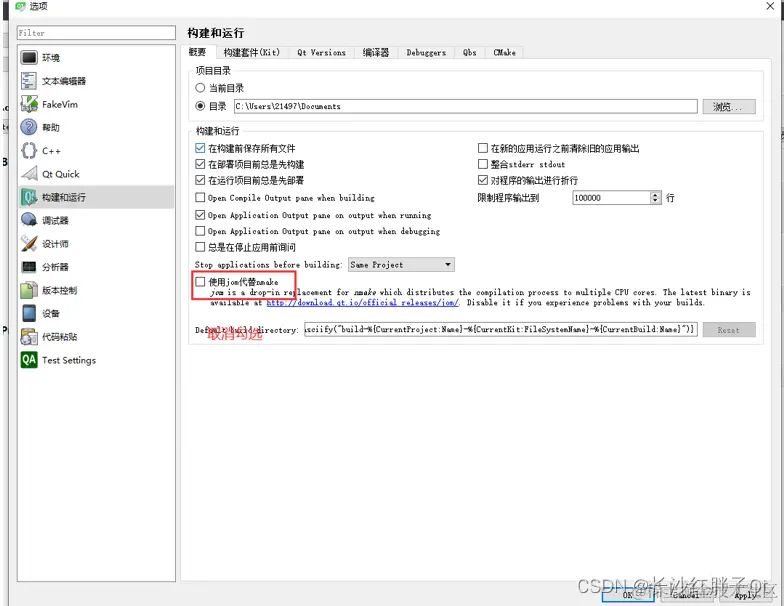The height and width of the screenshot is (606, 784).
Task: Click the Cancel button
Action: click(686, 594)
